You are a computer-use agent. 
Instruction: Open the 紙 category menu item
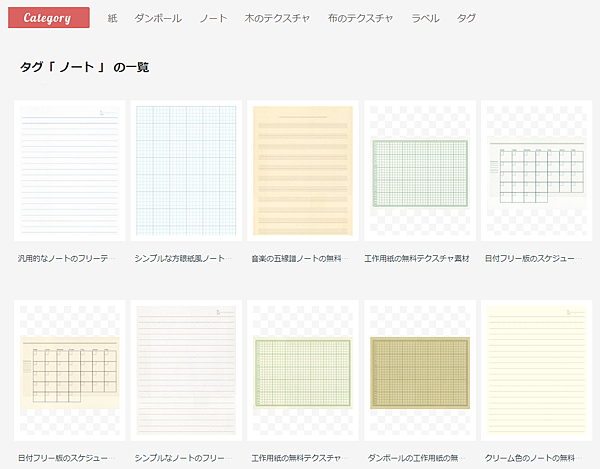(x=112, y=18)
